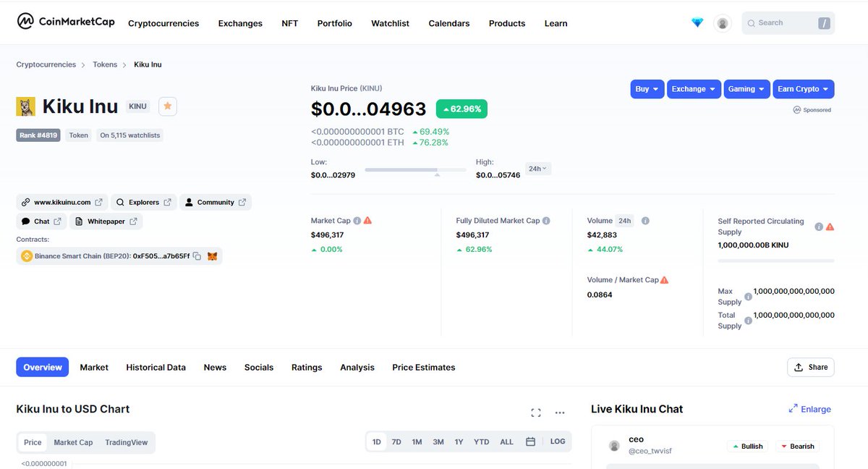
Task: Open Cryptocurrencies nav menu
Action: click(x=163, y=23)
